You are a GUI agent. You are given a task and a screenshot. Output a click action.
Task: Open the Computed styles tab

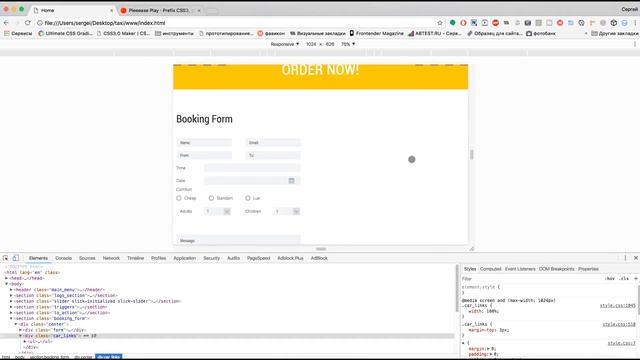490,269
